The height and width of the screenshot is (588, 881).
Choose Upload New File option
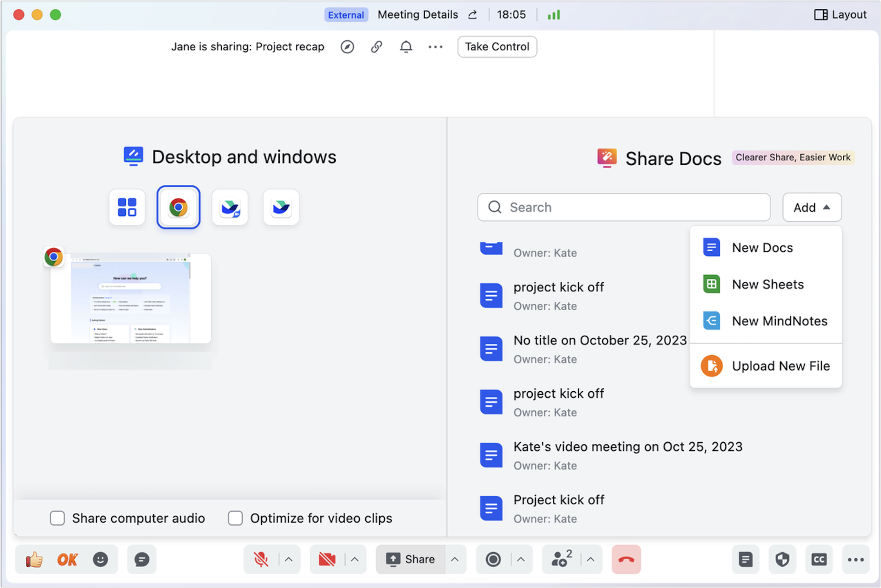[781, 366]
